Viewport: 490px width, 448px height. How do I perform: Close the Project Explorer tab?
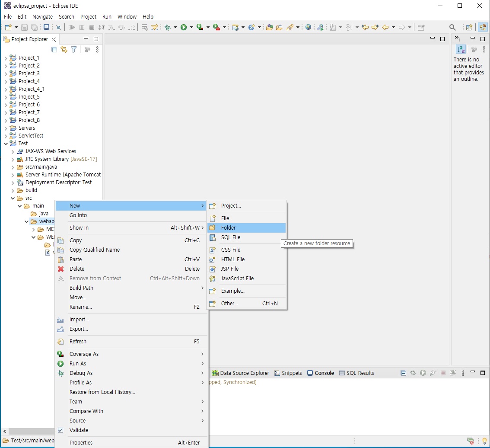[x=54, y=39]
